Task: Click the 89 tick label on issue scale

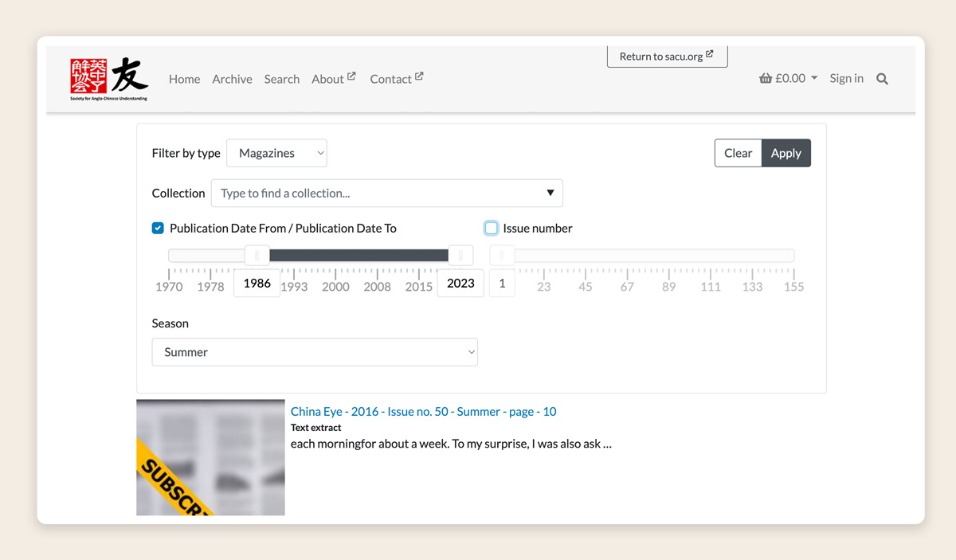Action: tap(668, 287)
